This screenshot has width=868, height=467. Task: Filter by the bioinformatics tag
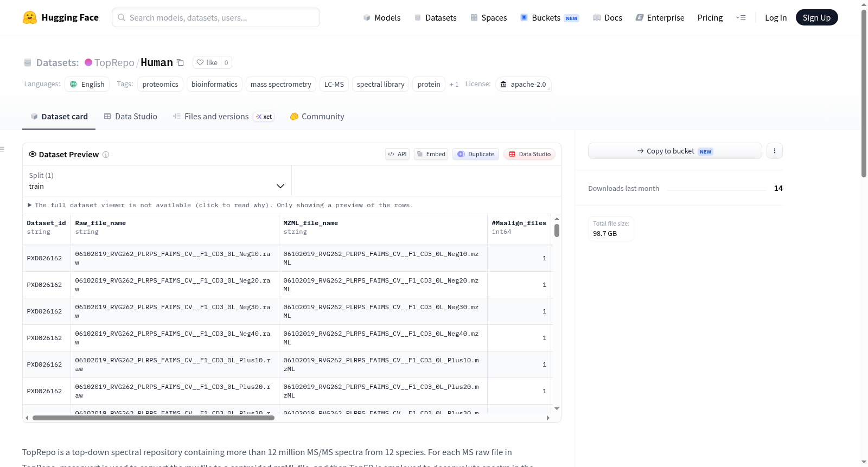coord(214,84)
